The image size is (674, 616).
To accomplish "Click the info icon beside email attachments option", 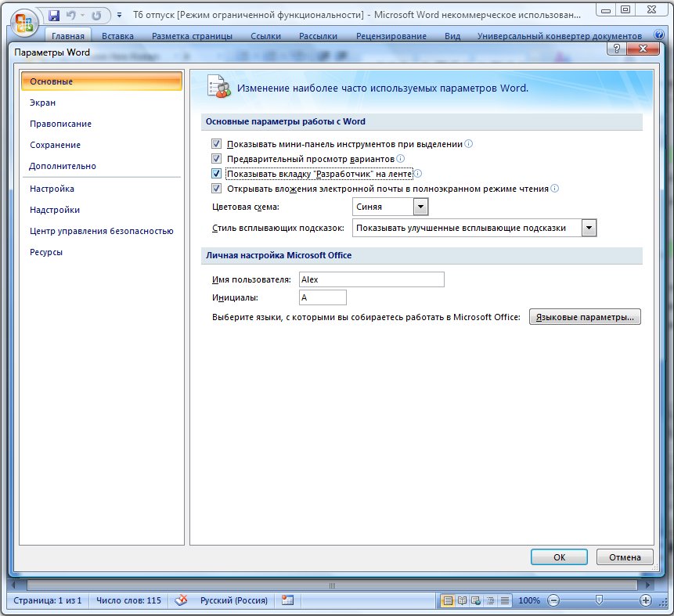I will [x=555, y=189].
